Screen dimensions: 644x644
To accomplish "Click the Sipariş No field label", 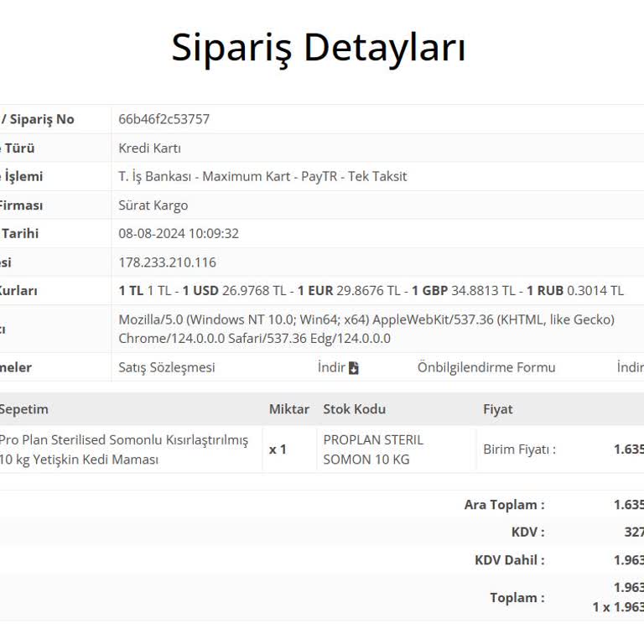I will [x=38, y=119].
